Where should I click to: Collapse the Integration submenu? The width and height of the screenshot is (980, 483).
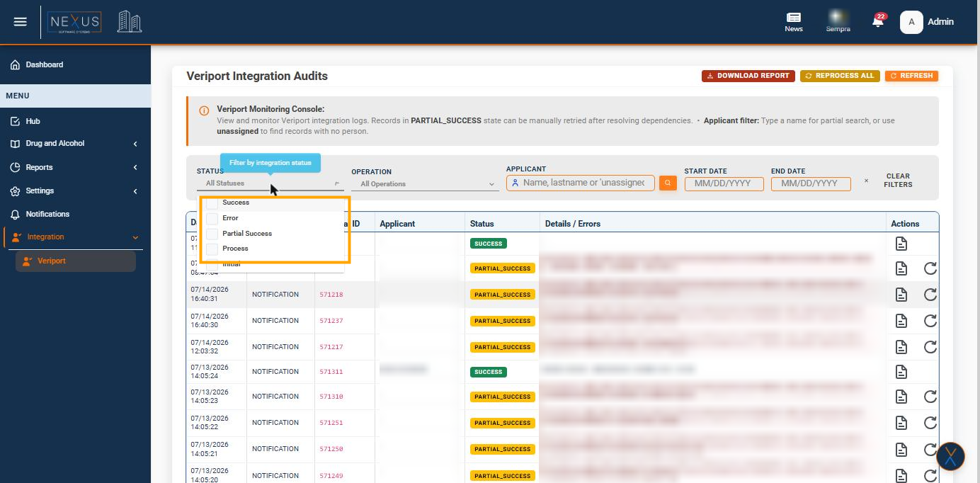[x=75, y=237]
